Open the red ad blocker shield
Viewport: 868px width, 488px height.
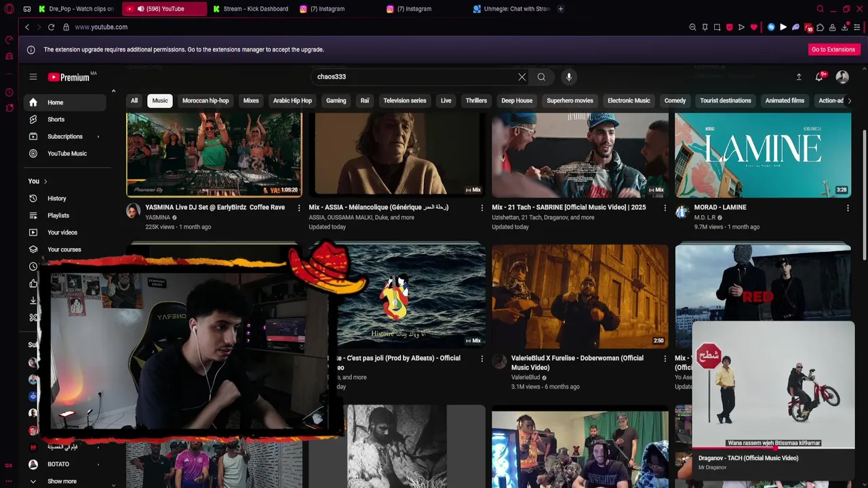[x=729, y=27]
